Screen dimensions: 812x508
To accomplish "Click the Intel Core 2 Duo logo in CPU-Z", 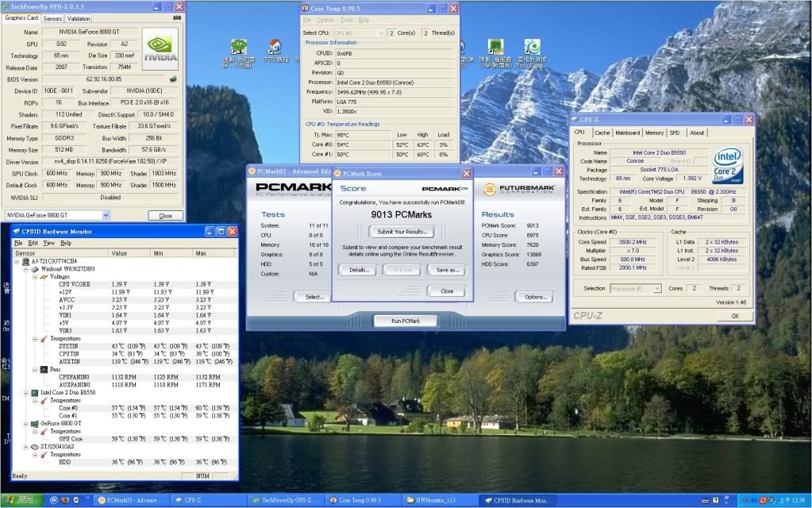I will [x=727, y=165].
